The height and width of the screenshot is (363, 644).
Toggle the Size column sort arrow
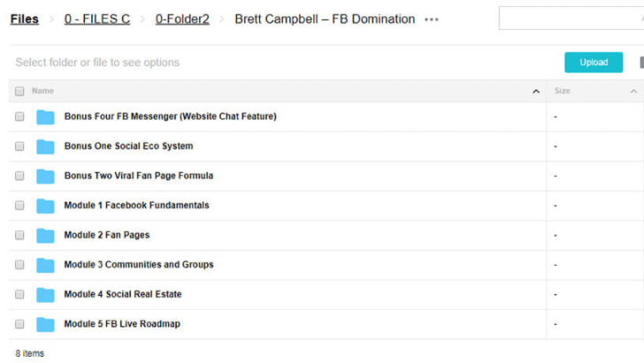tap(633, 91)
